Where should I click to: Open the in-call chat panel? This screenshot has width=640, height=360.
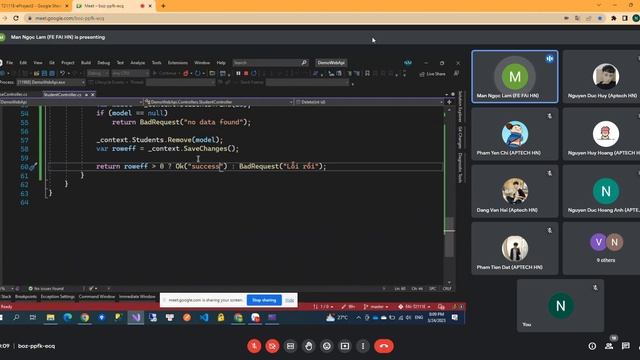[x=626, y=346]
